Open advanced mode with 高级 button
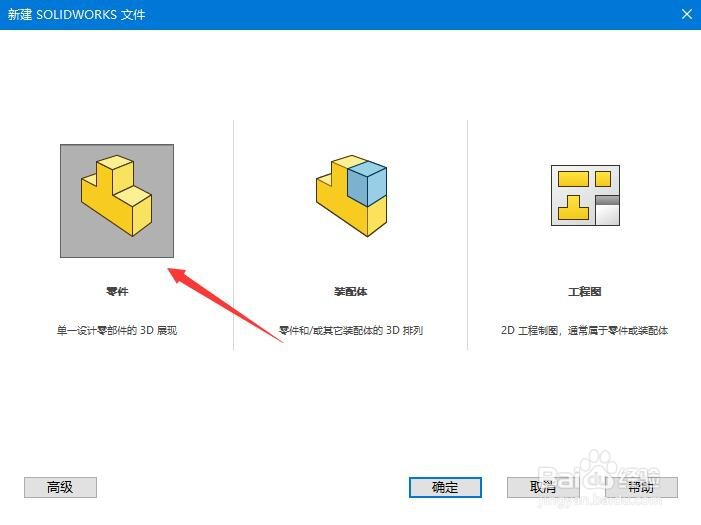Image resolution: width=701 pixels, height=525 pixels. [x=60, y=487]
